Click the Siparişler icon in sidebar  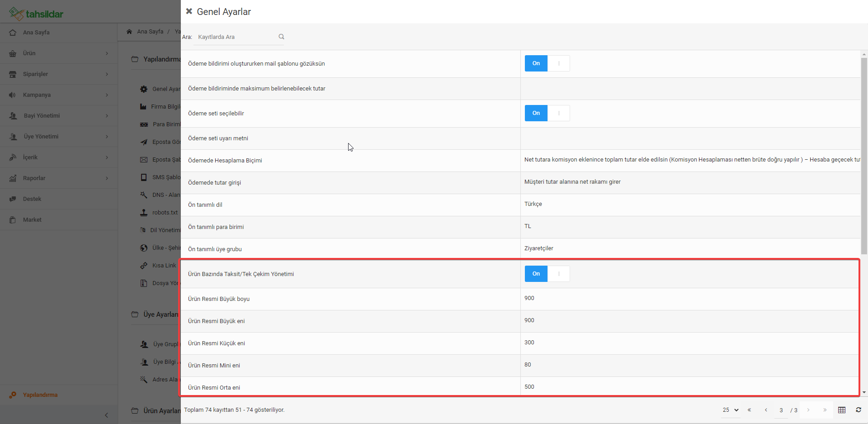coord(13,74)
